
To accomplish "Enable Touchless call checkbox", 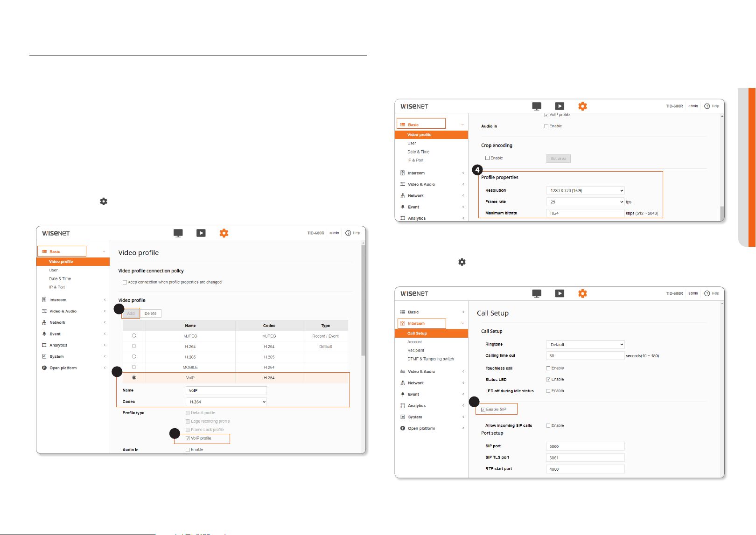I will (548, 368).
